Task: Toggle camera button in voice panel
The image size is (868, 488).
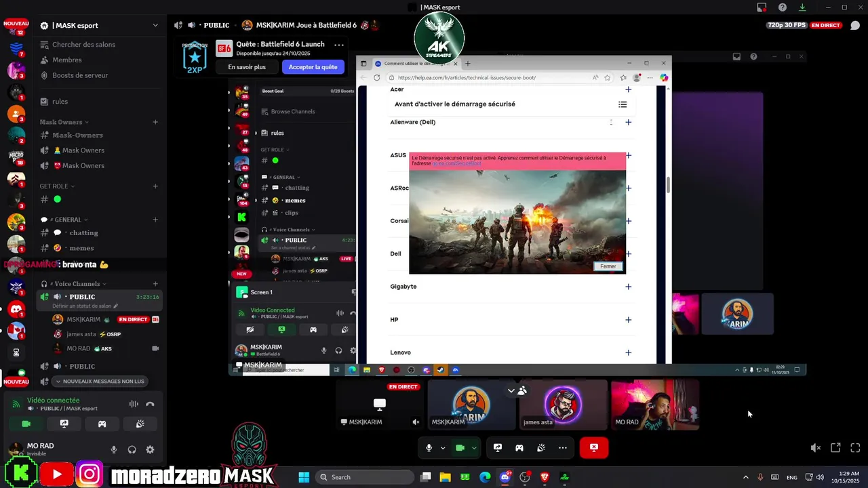Action: [26, 424]
